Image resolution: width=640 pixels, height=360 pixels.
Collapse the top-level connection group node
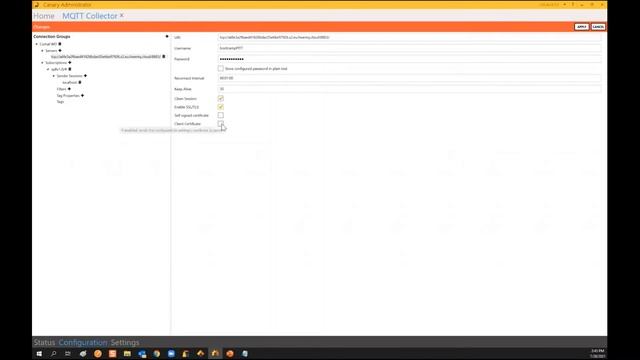(36, 44)
